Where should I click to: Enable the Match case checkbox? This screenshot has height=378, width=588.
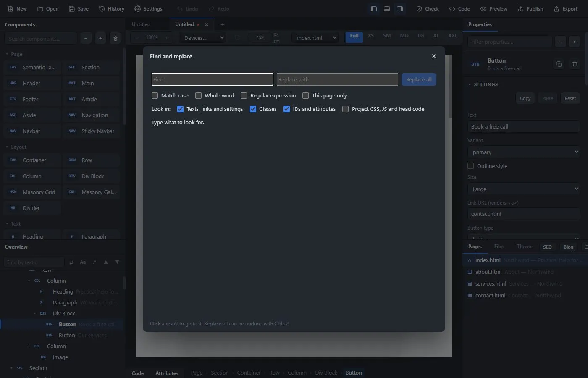click(155, 96)
